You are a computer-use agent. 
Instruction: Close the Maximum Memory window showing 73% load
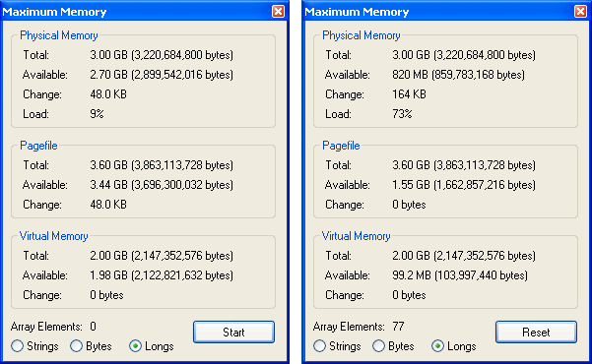[581, 12]
